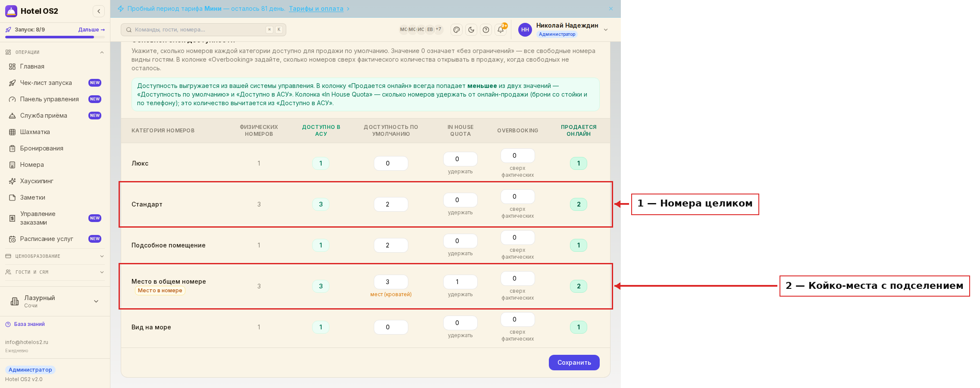980x388 pixels.
Task: Toggle dark mode moon icon
Action: point(471,30)
